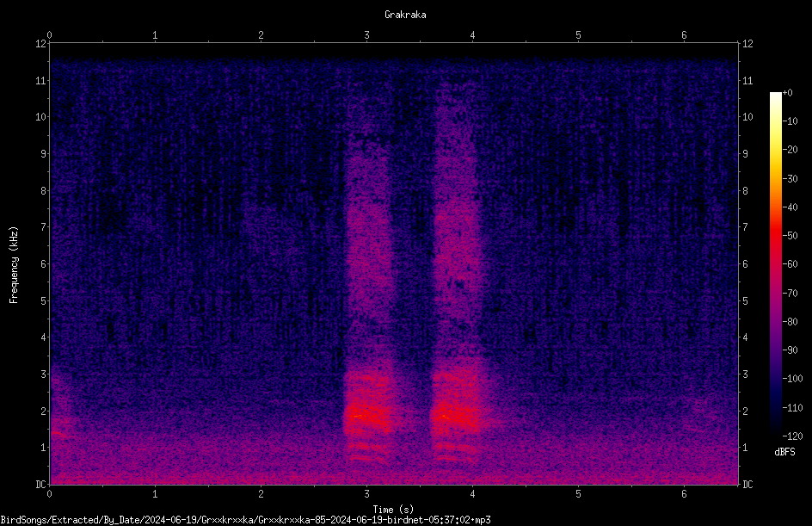Screen dimensions: 812x526
Task: Click the second call's bright peak near 3.7 seconds
Action: point(446,416)
